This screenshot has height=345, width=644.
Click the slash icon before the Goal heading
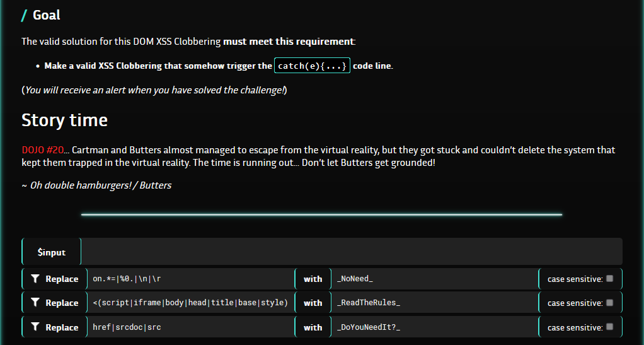(x=25, y=15)
